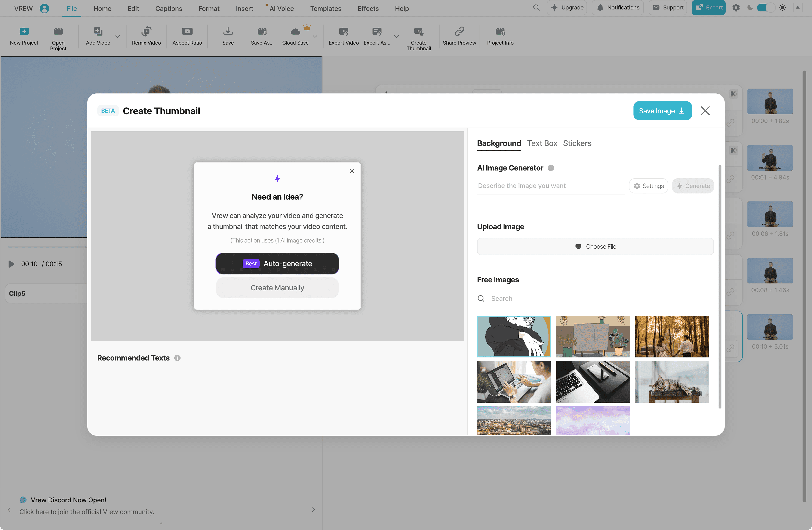Select the cat free image thumbnail
812x530 pixels.
[x=671, y=382]
